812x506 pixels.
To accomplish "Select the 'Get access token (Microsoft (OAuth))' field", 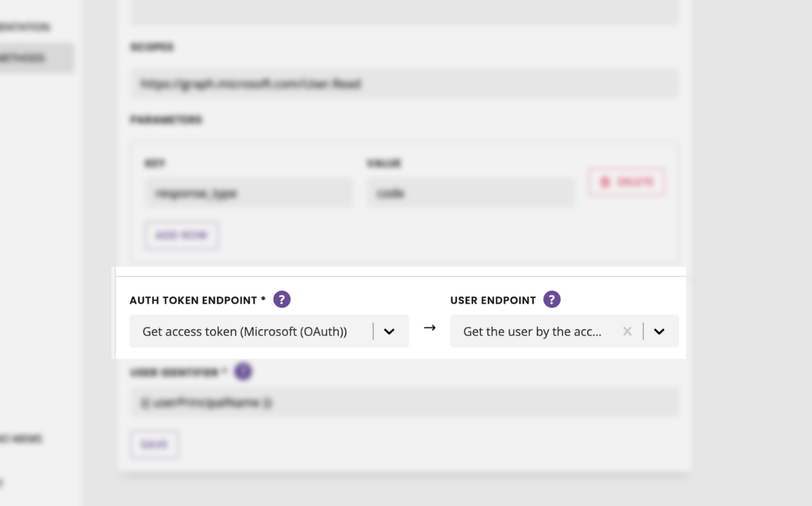I will point(269,331).
